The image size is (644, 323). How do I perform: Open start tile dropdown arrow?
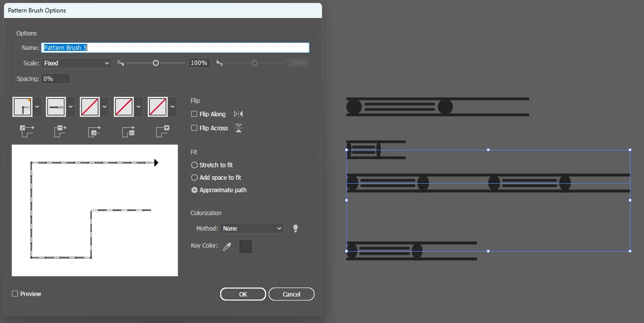pos(139,107)
